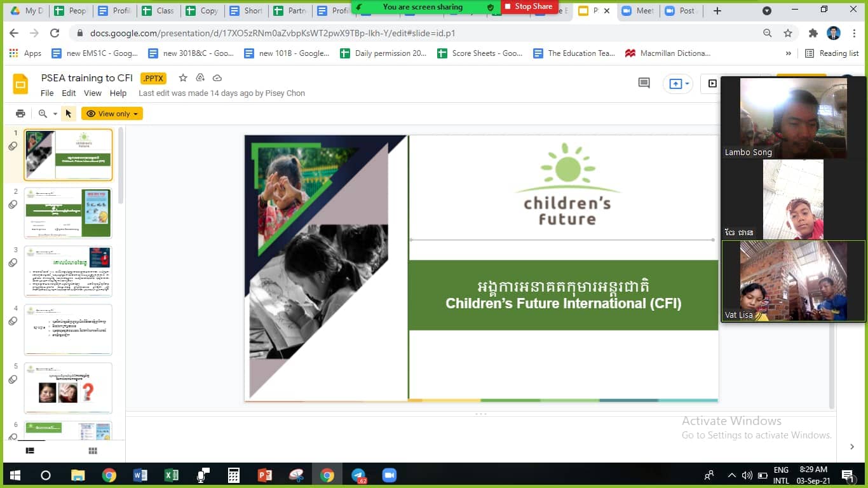Open the View only mode dropdown
The height and width of the screenshot is (488, 868).
[x=112, y=114]
